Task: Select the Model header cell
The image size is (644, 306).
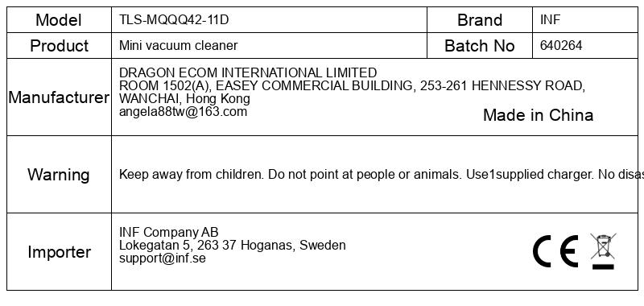Action: click(x=59, y=19)
